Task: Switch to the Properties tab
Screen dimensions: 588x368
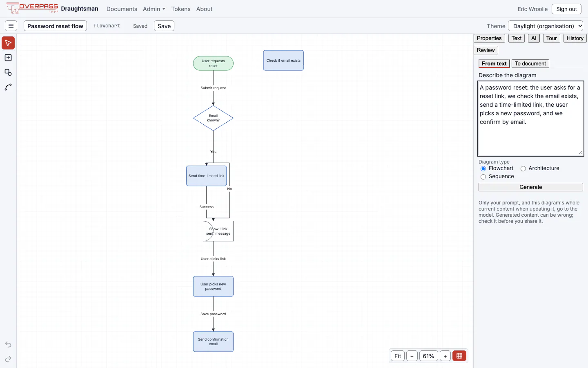Action: point(489,38)
